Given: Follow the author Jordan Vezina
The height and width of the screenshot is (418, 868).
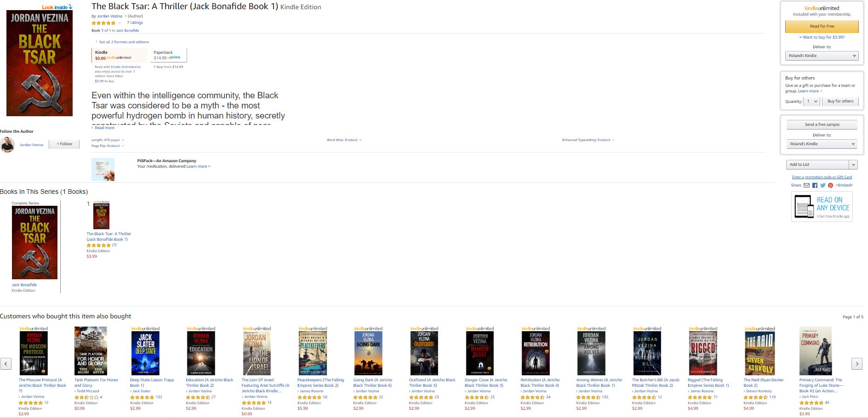Looking at the screenshot, I should coord(64,144).
